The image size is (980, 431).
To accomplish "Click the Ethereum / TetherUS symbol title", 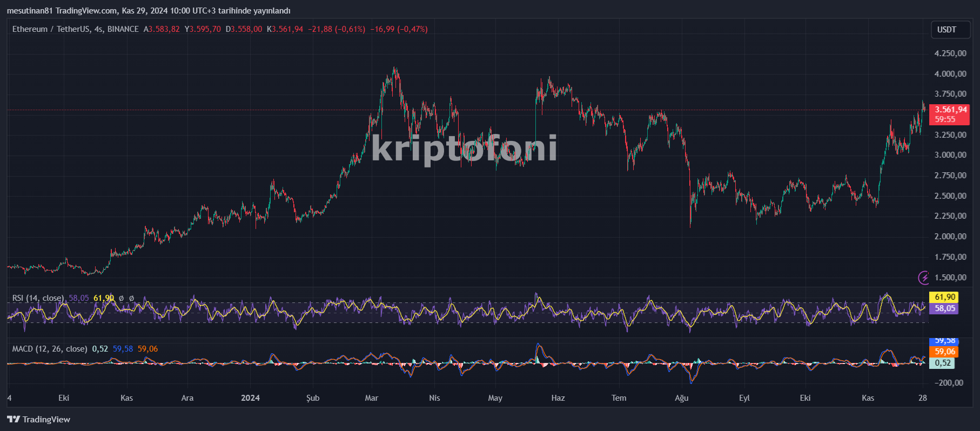I will pyautogui.click(x=76, y=29).
